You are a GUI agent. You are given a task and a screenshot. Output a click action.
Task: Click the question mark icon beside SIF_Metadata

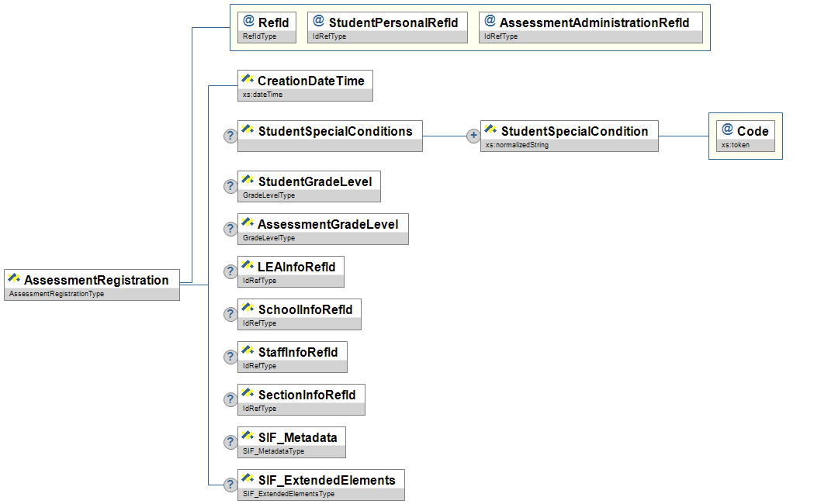pyautogui.click(x=230, y=443)
